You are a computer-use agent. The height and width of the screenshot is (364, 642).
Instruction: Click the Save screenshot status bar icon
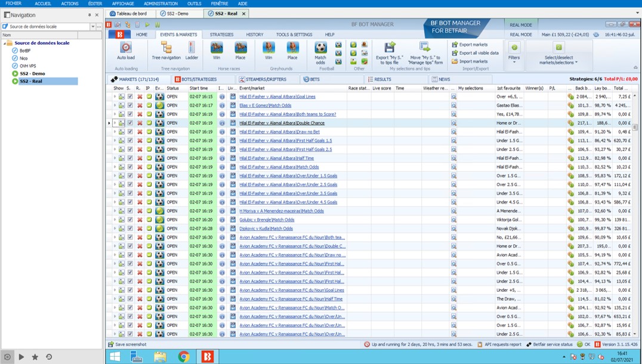coord(110,344)
